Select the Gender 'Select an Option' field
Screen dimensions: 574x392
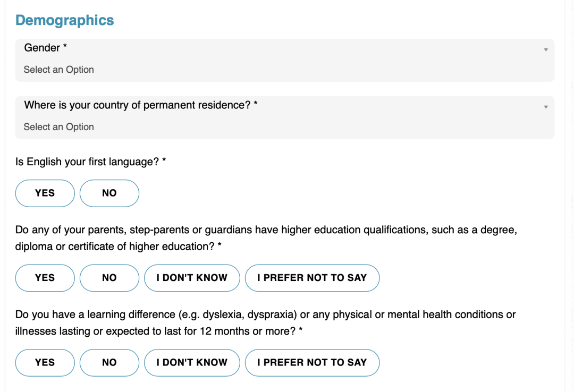tap(285, 61)
